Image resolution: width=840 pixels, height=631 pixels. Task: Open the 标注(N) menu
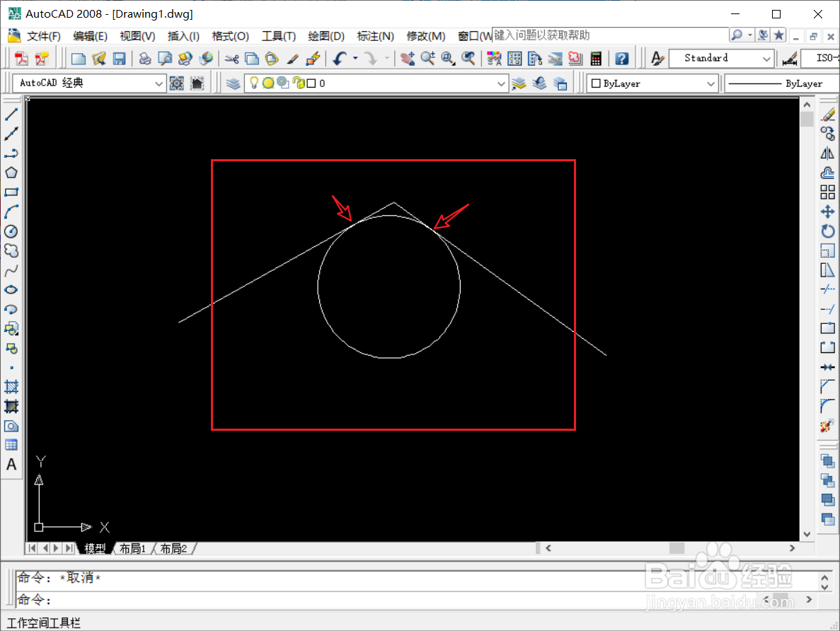point(375,36)
